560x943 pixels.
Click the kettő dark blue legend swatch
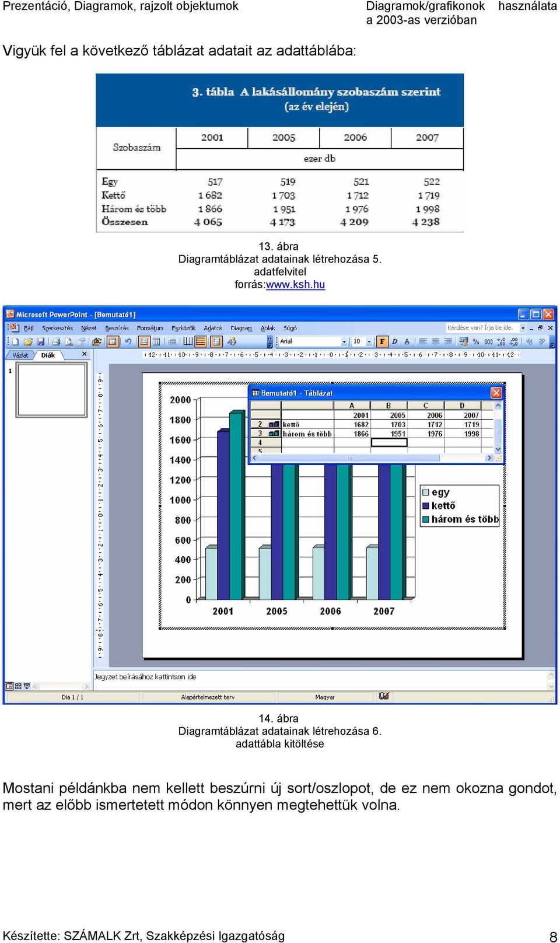pos(426,505)
